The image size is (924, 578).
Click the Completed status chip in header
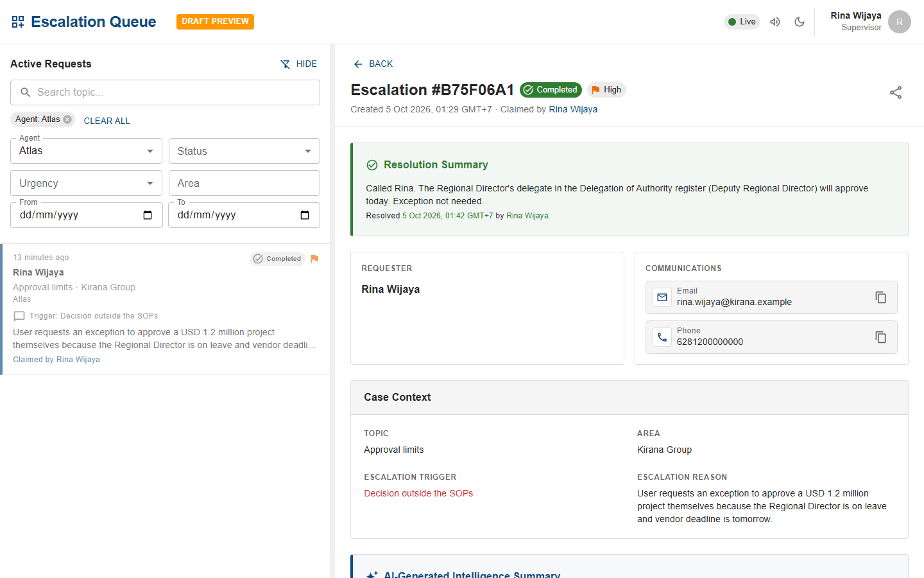click(551, 90)
